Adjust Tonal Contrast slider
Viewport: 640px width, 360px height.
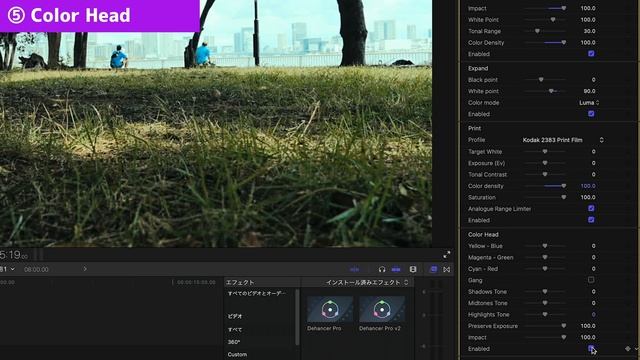point(545,174)
